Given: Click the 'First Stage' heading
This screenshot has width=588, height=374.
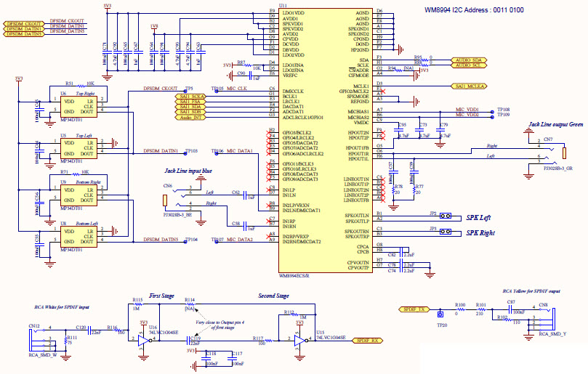Looking at the screenshot, I should [161, 296].
